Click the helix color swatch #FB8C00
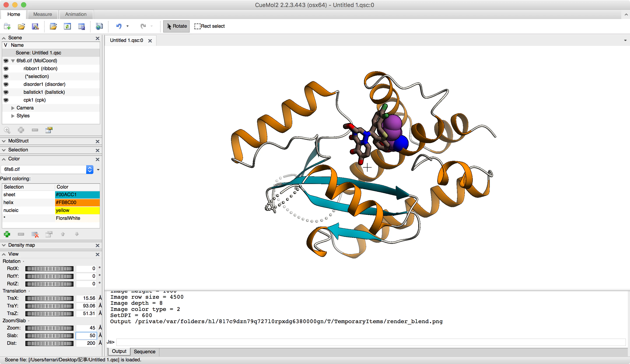Screen dimensions: 630x364 point(77,203)
